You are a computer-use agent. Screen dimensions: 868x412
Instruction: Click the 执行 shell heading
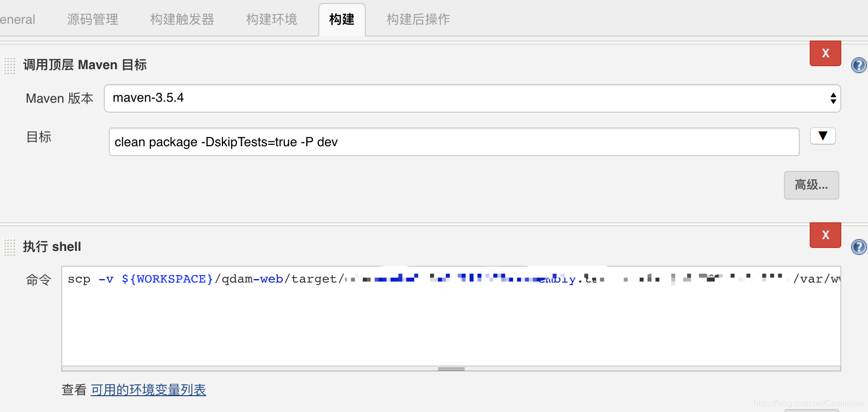(x=52, y=247)
